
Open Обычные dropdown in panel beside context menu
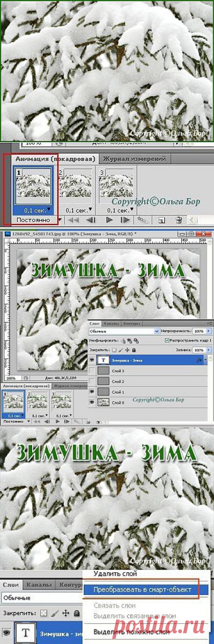coord(42,598)
